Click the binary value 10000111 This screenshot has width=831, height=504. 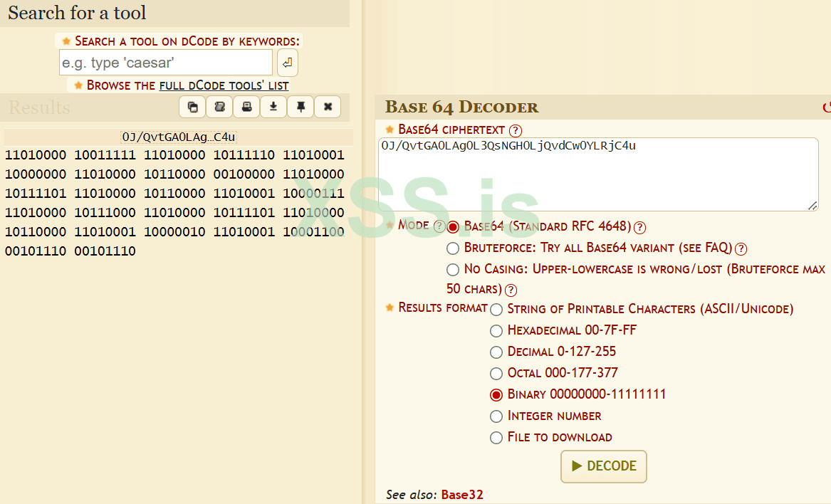coord(314,194)
